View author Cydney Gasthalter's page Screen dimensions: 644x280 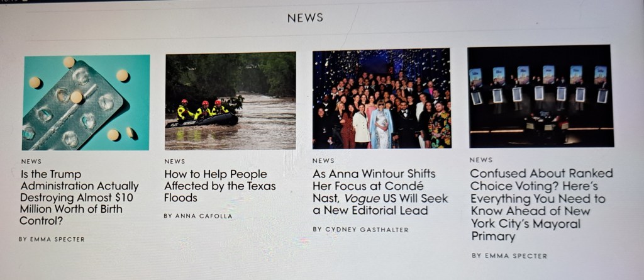[x=360, y=230]
